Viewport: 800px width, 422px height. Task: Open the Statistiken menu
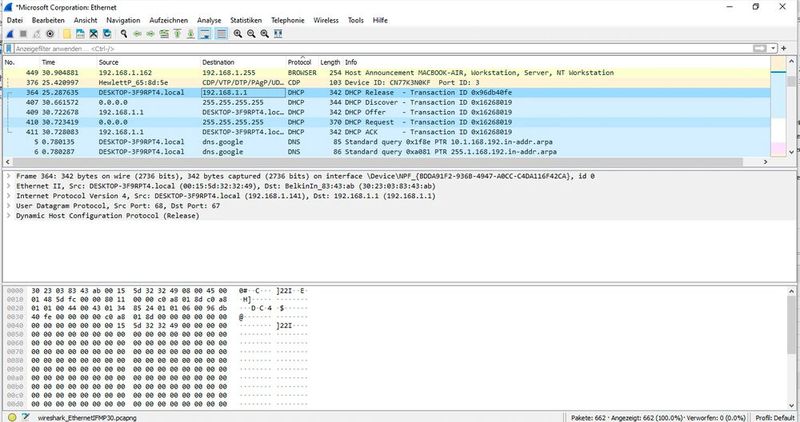(246, 20)
